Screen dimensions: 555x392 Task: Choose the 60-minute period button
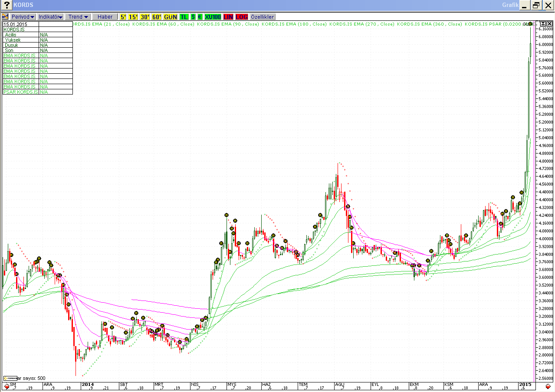pos(157,17)
